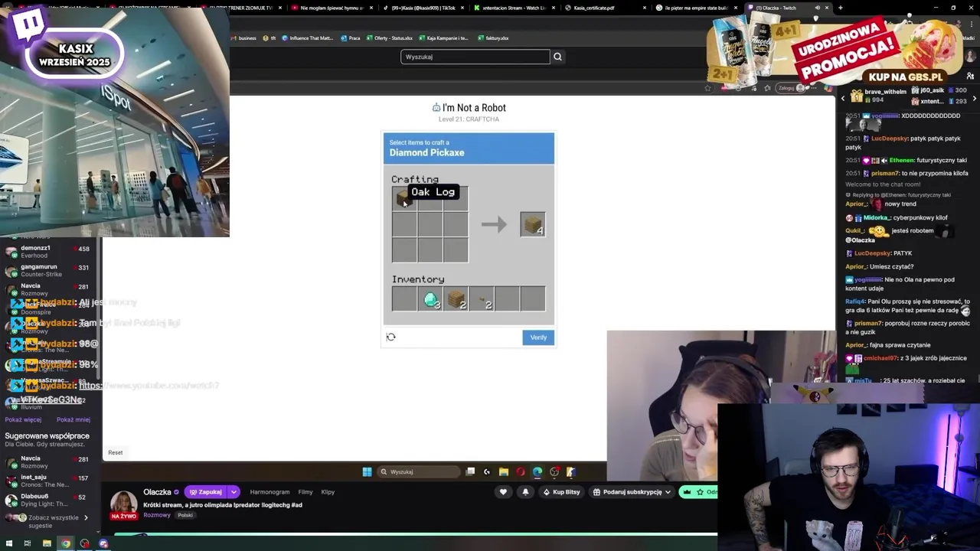Open Diabeuu6 channel in suggested list
The width and height of the screenshot is (980, 551).
(x=46, y=500)
